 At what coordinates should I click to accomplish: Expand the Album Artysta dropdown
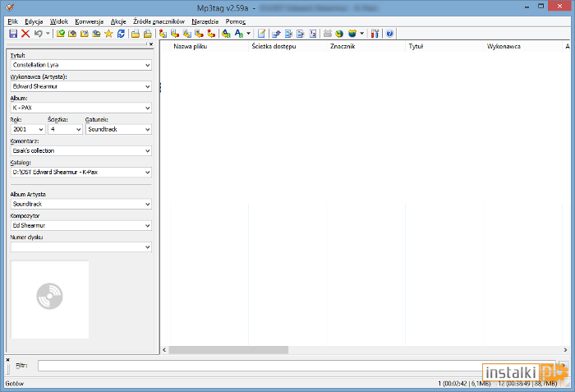point(147,204)
